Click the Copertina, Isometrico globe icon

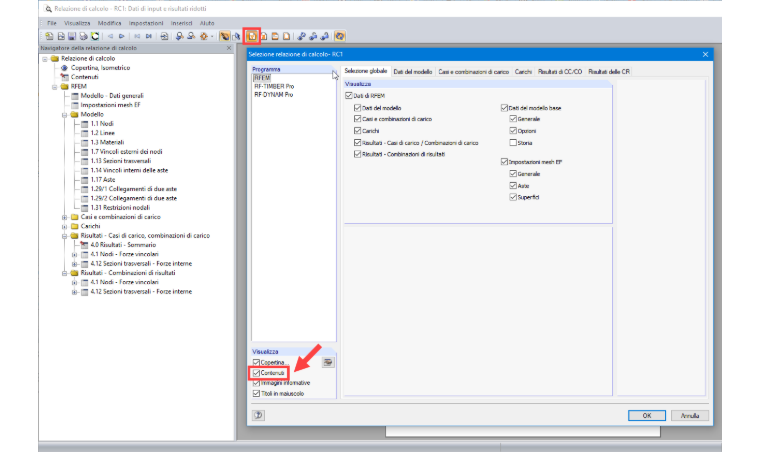tap(64, 68)
